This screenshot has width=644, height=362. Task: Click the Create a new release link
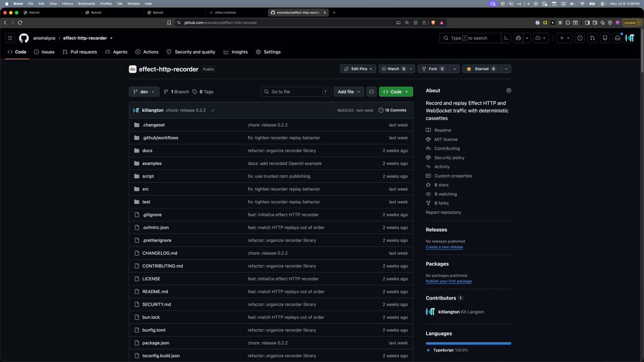(x=444, y=247)
